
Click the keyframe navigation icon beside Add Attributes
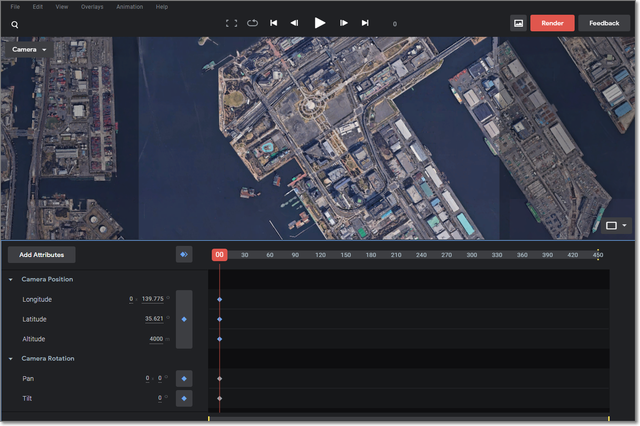click(184, 255)
